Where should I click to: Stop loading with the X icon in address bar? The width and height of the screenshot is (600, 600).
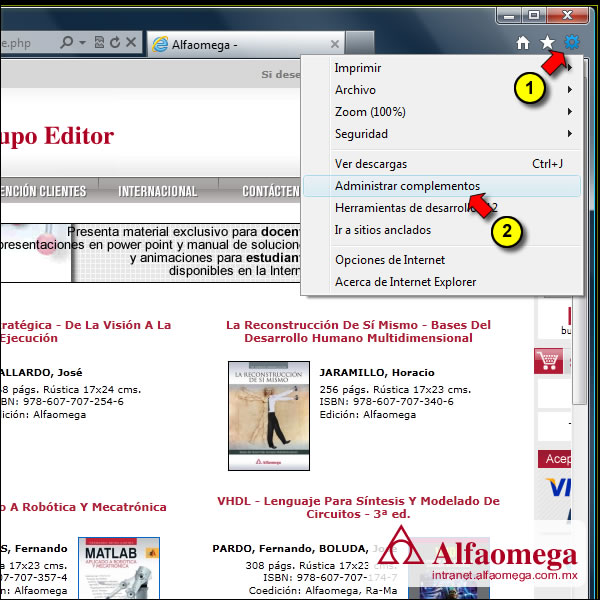[131, 42]
